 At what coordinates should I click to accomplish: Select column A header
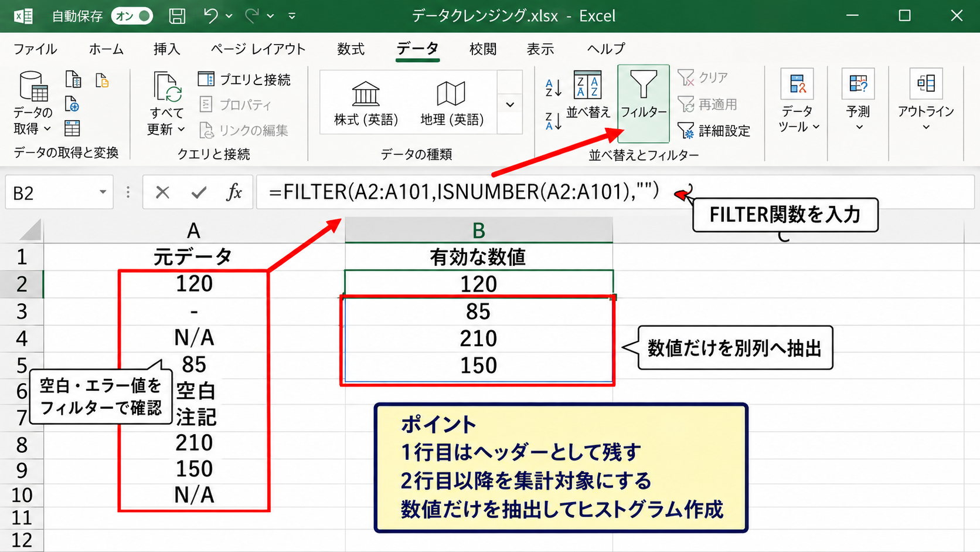194,231
